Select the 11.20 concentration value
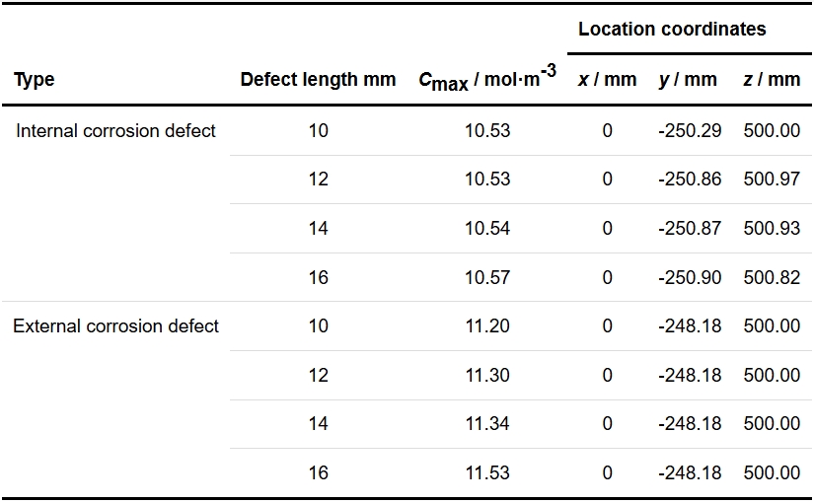This screenshot has height=504, width=814. [x=487, y=325]
